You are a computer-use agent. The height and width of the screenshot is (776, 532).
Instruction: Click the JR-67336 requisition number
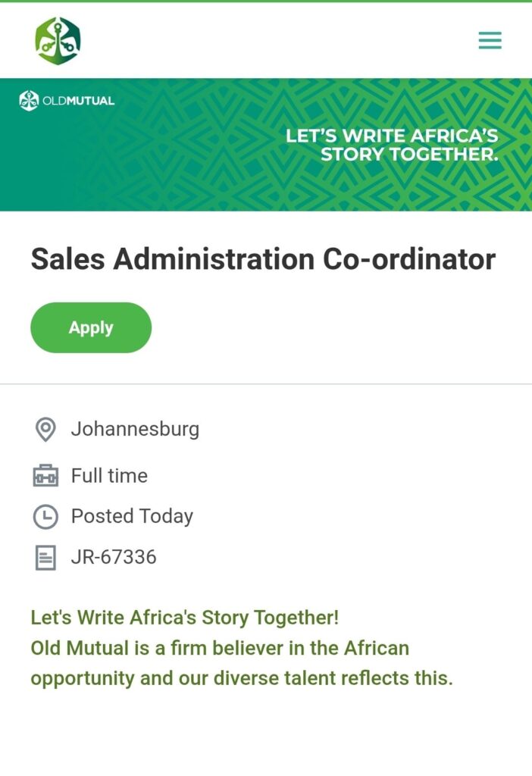[114, 558]
